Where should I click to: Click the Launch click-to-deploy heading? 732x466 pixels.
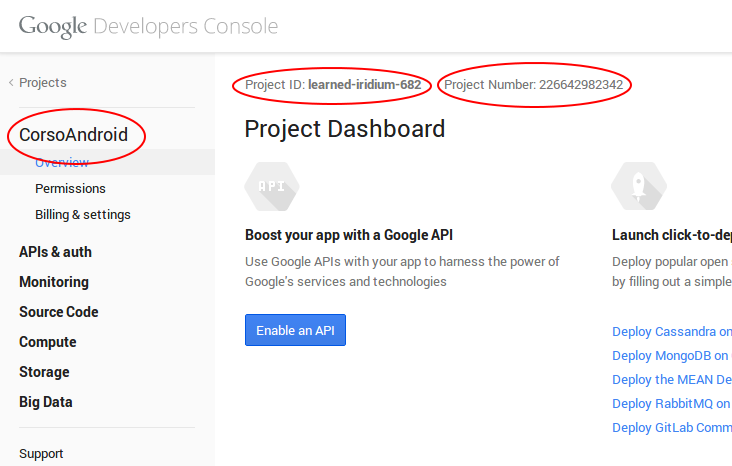[x=672, y=235]
